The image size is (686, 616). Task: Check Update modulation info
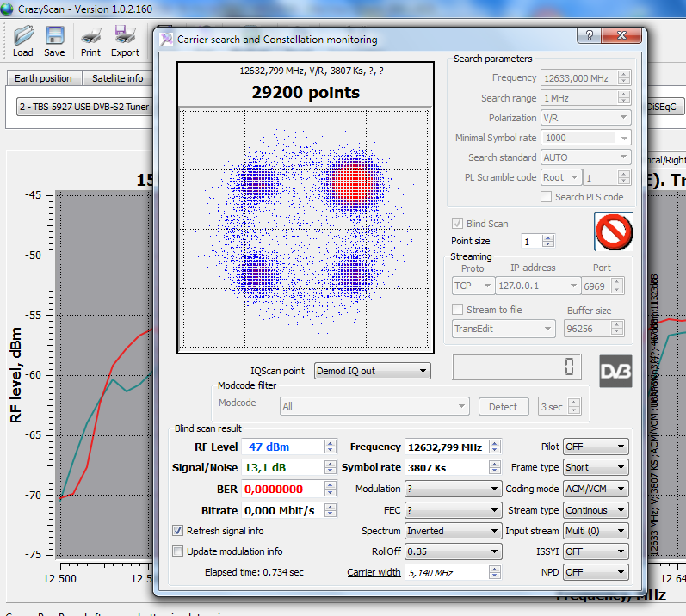point(177,551)
